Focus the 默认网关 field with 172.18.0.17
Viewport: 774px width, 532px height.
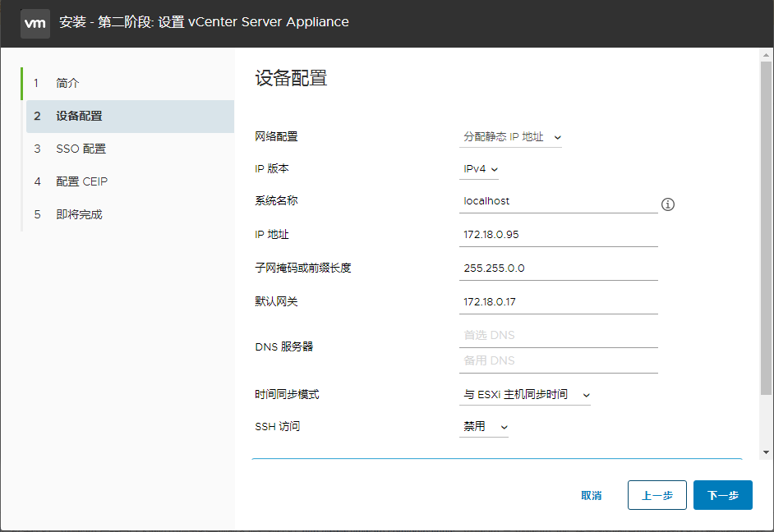click(558, 302)
